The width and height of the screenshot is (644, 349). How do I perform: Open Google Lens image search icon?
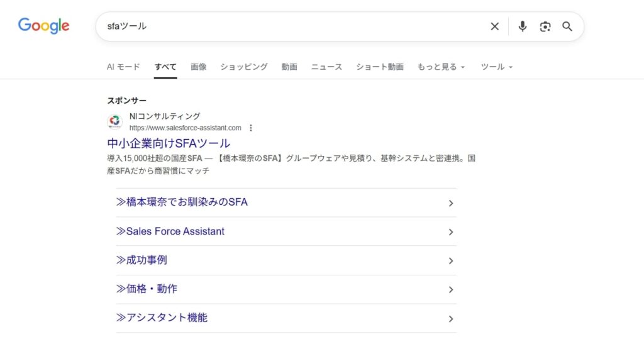pos(545,26)
